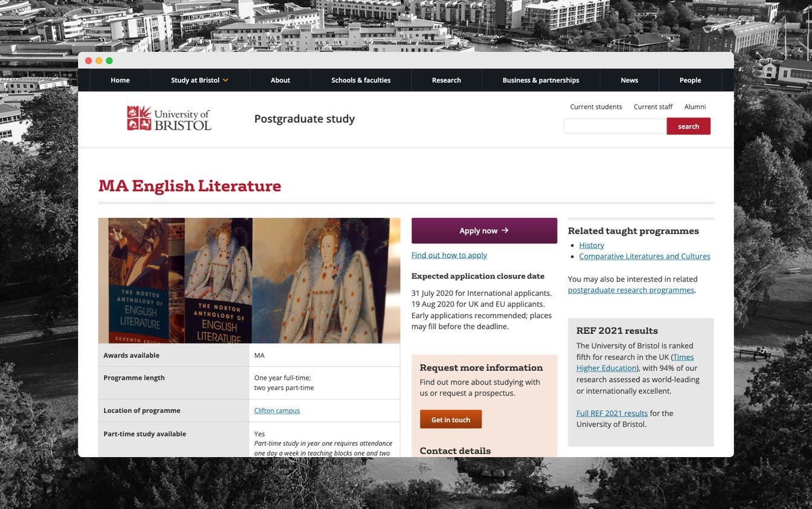Screen dimensions: 812x509
Task: Open the People nav item
Action: [690, 80]
